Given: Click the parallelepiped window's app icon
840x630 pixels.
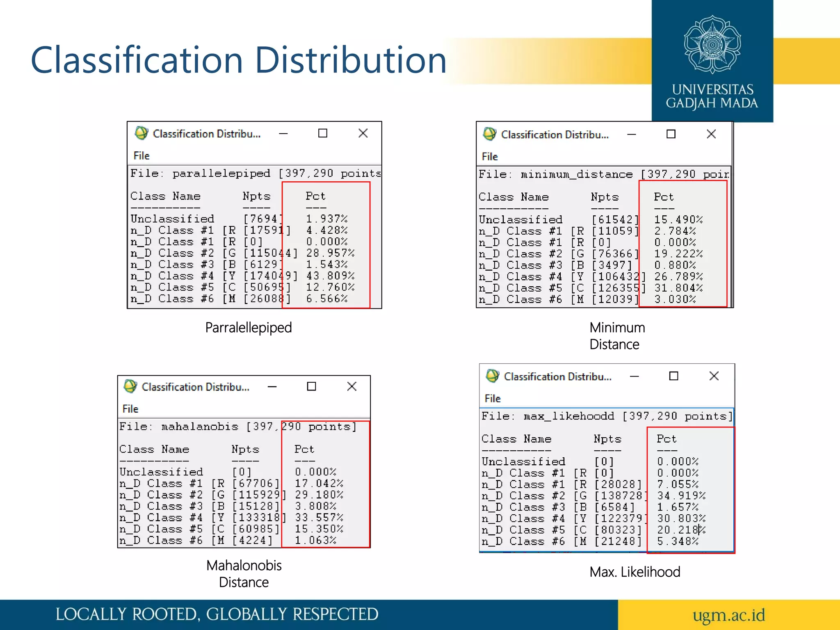Looking at the screenshot, I should (141, 133).
